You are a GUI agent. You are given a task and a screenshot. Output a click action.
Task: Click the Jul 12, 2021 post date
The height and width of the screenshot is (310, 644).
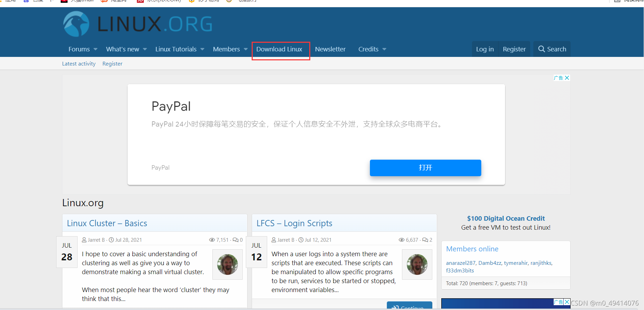tap(318, 240)
